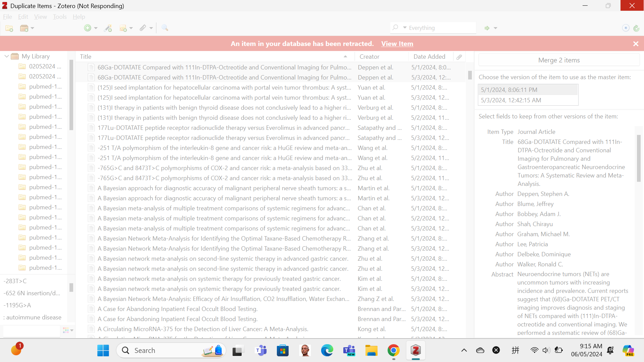
Task: Select the ': autoimmune disease' tag
Action: coord(32,317)
